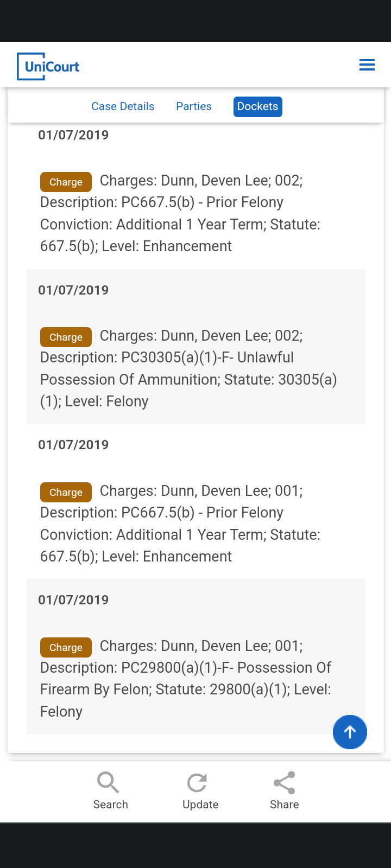Image resolution: width=391 pixels, height=868 pixels.
Task: Select first 01/07/2019 docket date heading
Action: pos(73,135)
